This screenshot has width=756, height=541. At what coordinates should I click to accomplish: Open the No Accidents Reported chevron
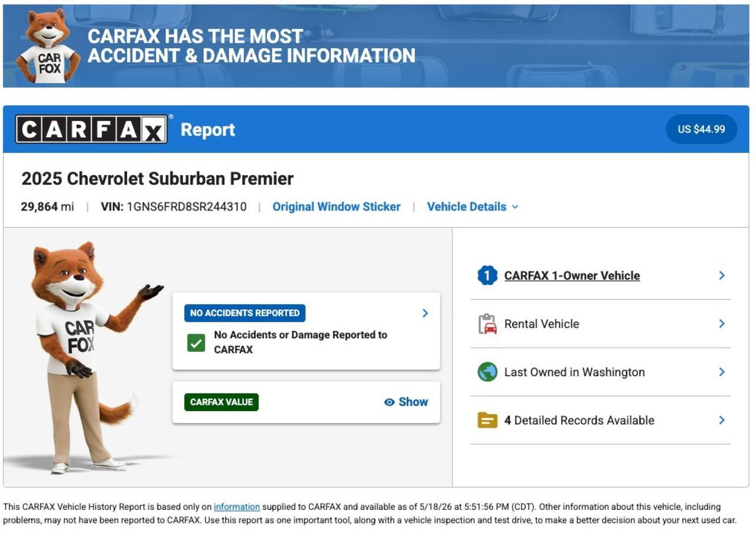click(425, 313)
